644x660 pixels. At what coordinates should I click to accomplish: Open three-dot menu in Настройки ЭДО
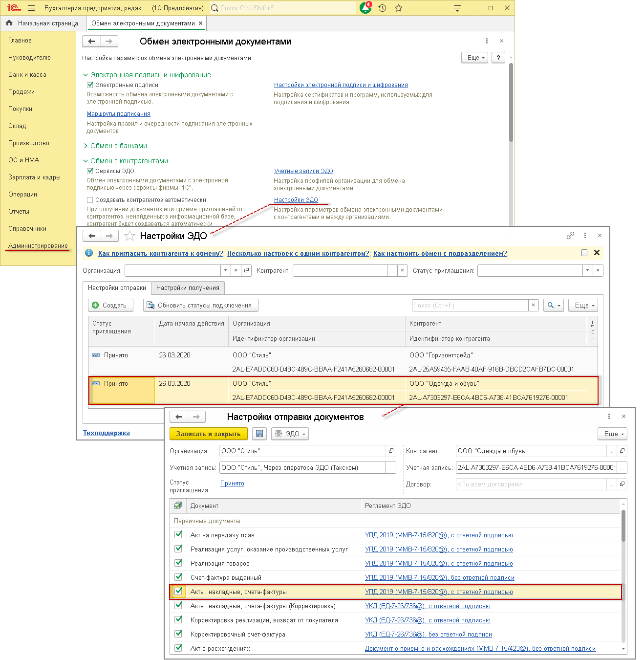[x=585, y=236]
